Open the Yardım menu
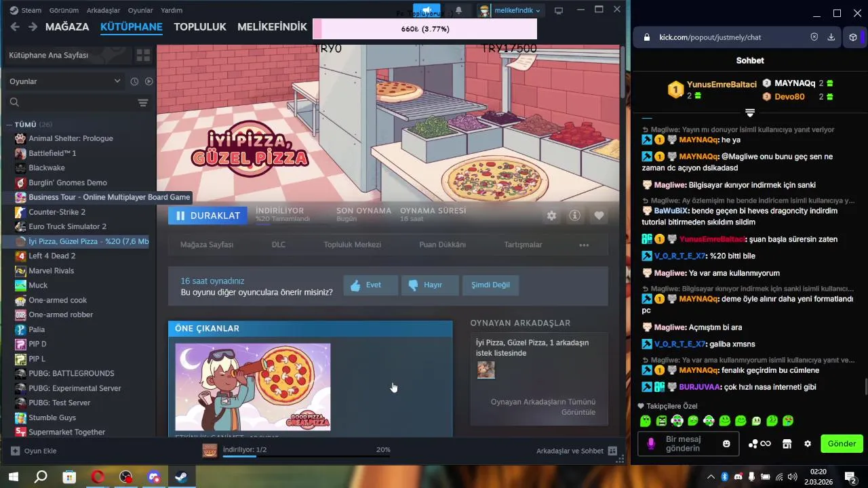Viewport: 868px width, 488px height. [x=172, y=10]
